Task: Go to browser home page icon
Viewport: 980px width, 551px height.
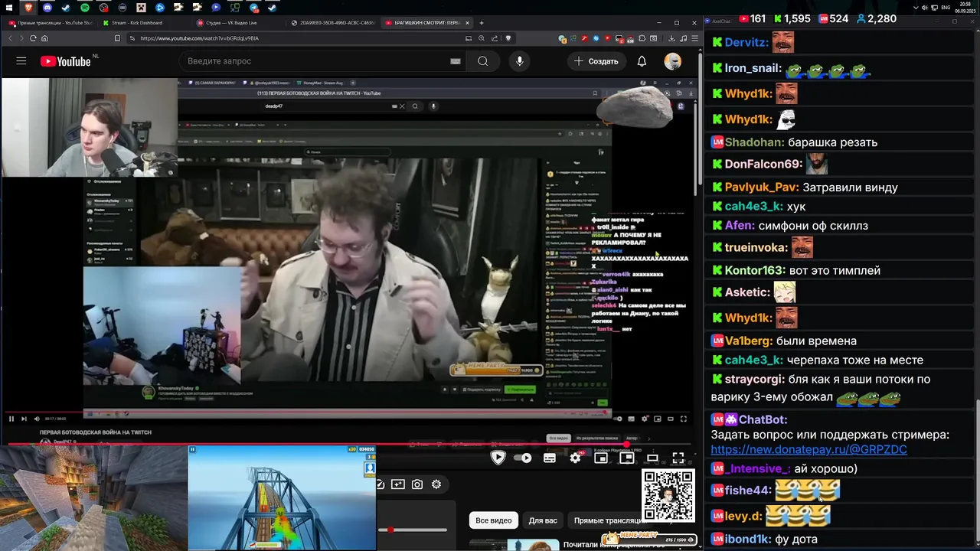Action: coord(44,38)
